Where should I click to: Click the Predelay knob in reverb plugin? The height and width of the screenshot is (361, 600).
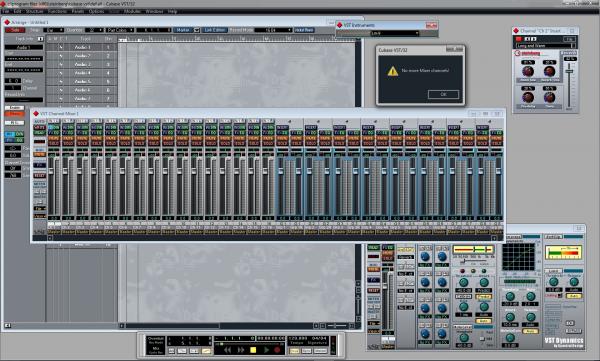point(528,97)
